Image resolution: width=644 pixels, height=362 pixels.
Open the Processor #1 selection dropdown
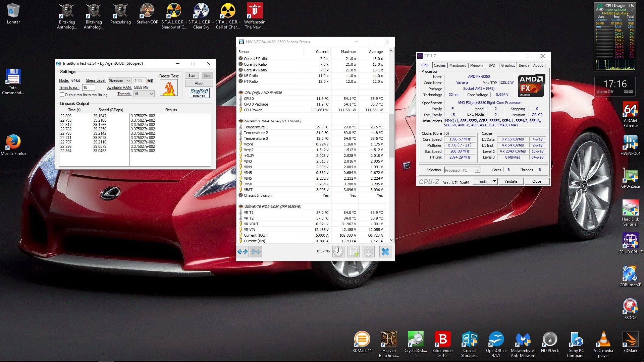click(x=462, y=170)
